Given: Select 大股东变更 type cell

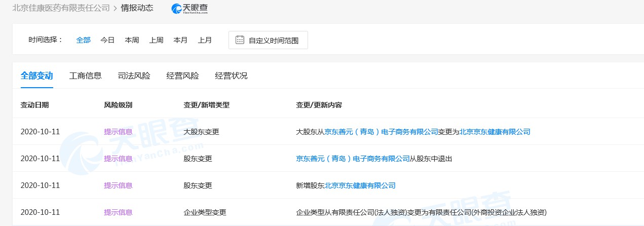Looking at the screenshot, I should [201, 132].
